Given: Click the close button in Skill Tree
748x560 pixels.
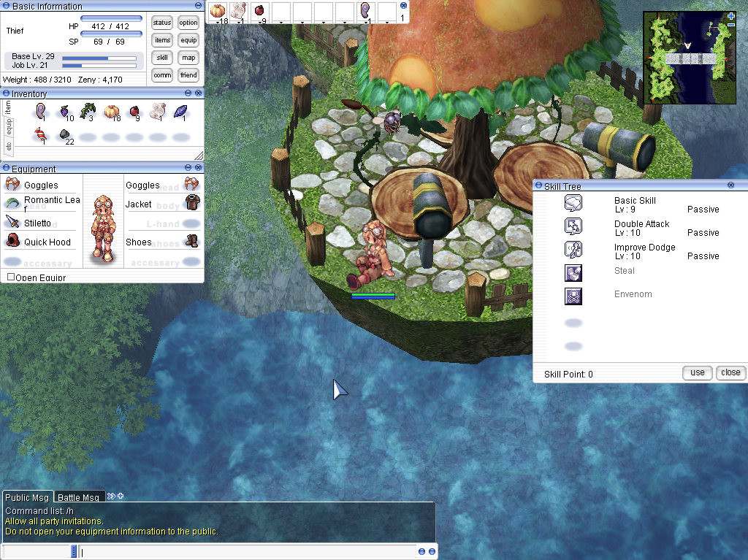Looking at the screenshot, I should pyautogui.click(x=730, y=372).
